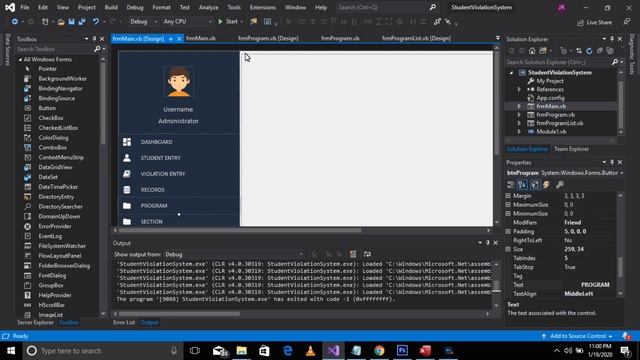This screenshot has height=360, width=640.
Task: Open the Any CPU platform dropdown
Action: coord(187,22)
